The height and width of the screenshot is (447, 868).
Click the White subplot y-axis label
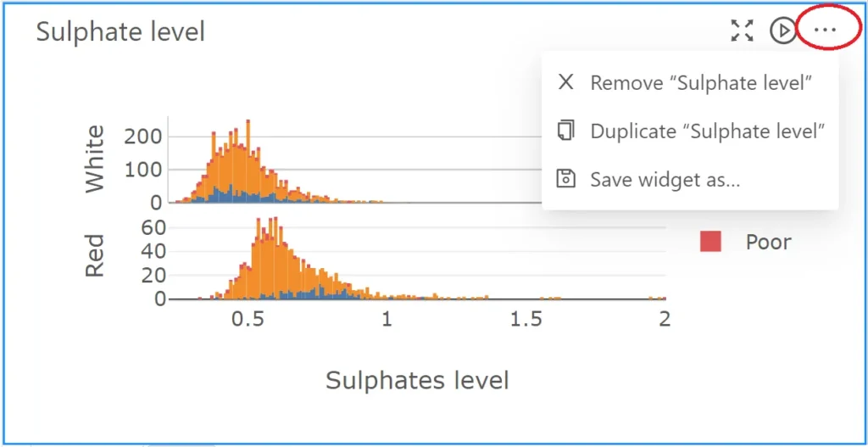click(95, 159)
